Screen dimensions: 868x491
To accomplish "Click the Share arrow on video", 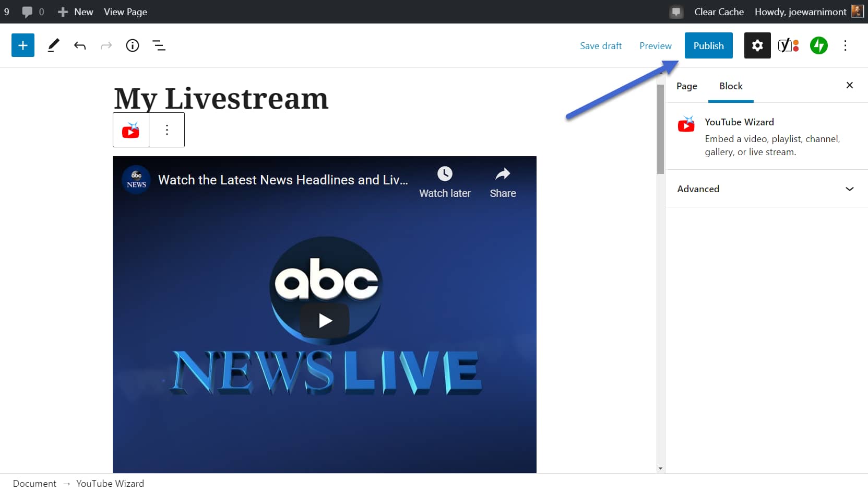I will (x=503, y=174).
